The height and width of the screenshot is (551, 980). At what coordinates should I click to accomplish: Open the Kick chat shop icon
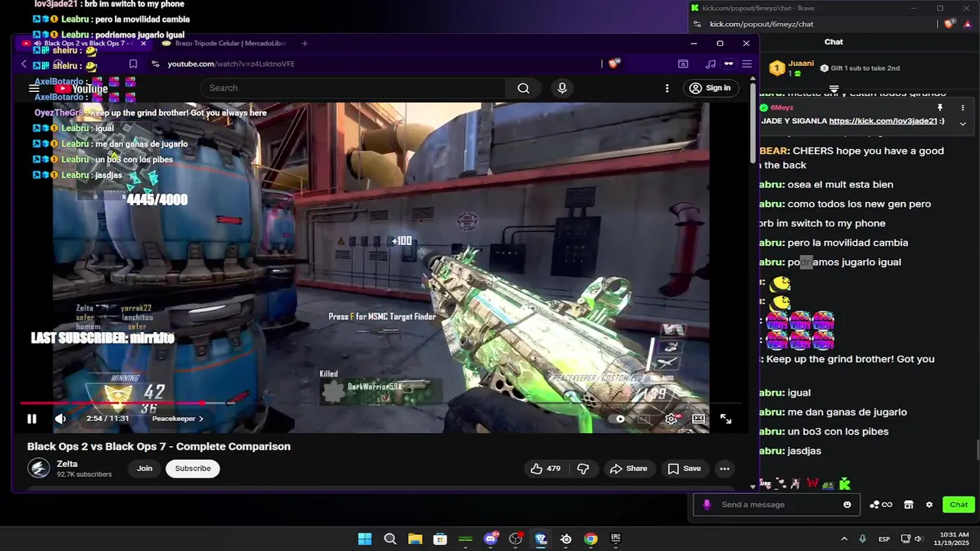point(908,504)
